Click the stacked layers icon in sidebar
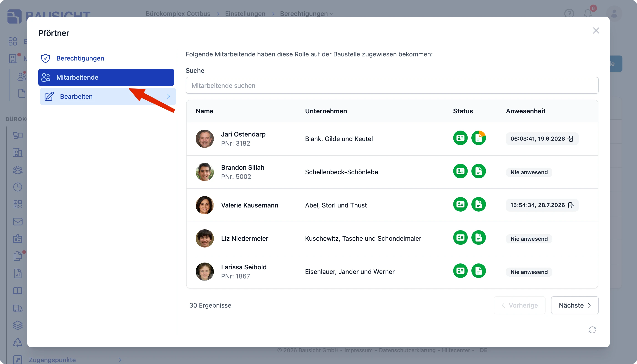 click(18, 325)
